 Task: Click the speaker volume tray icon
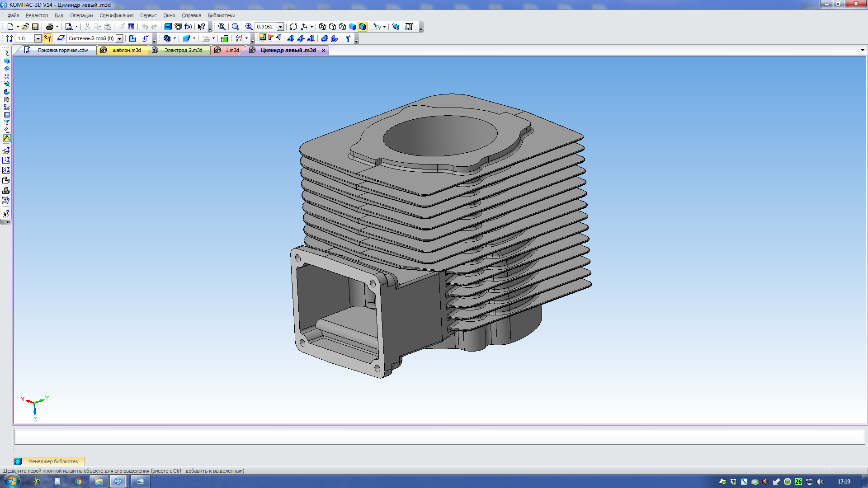tap(820, 482)
